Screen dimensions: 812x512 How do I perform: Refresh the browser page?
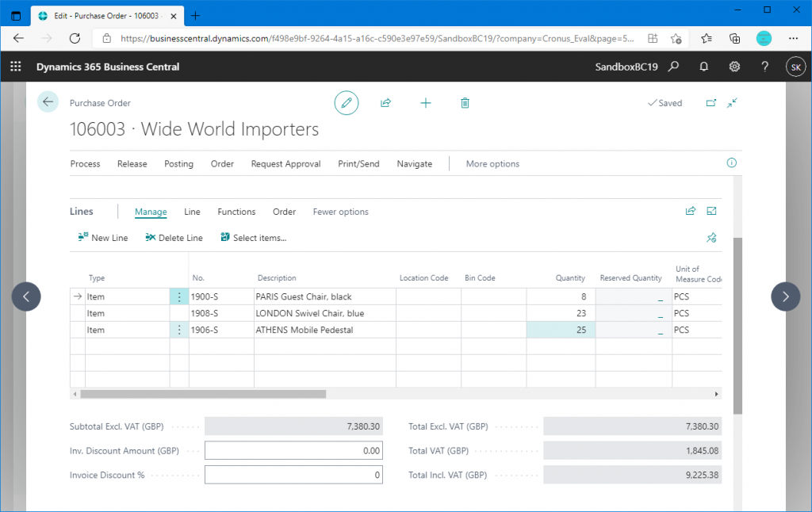pyautogui.click(x=75, y=38)
